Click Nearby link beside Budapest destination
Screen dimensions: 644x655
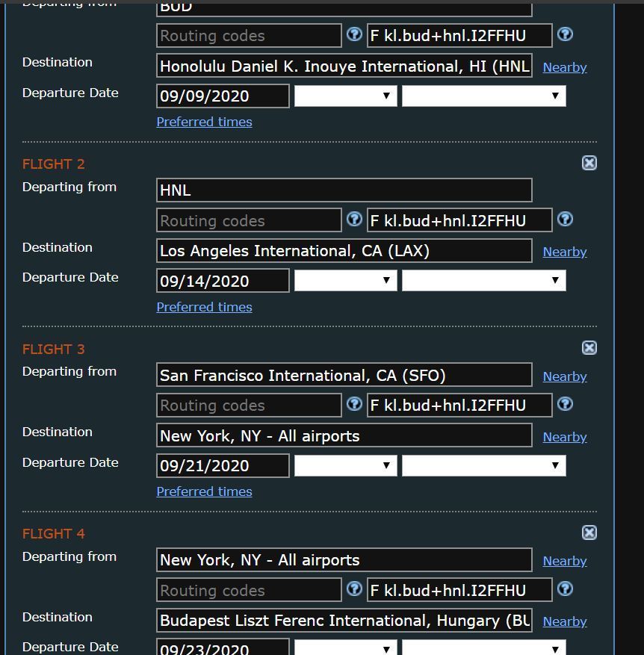coord(565,621)
